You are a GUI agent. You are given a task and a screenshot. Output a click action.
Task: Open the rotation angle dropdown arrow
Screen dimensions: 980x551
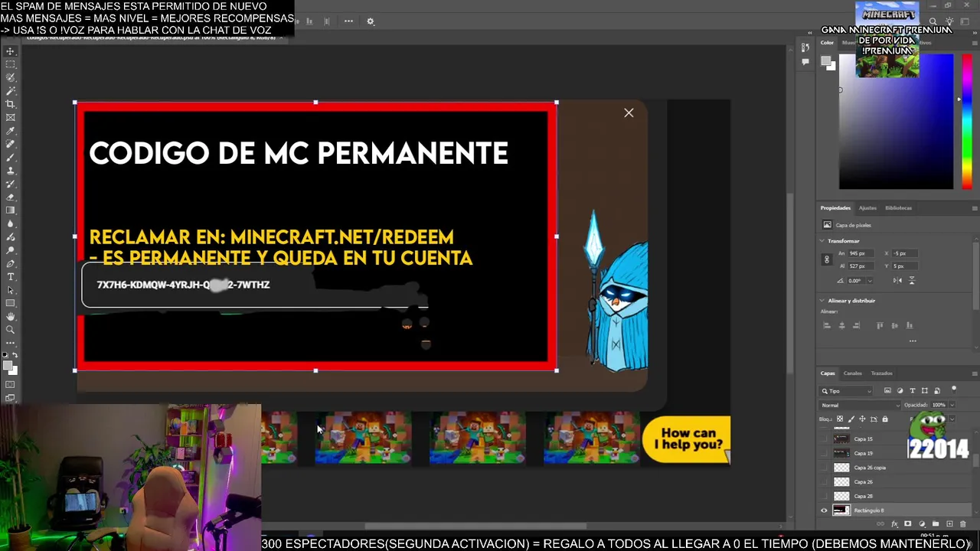click(x=870, y=281)
